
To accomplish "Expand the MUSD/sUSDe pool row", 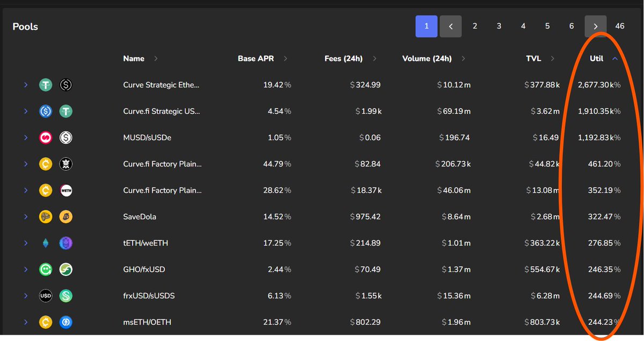I will 25,137.
